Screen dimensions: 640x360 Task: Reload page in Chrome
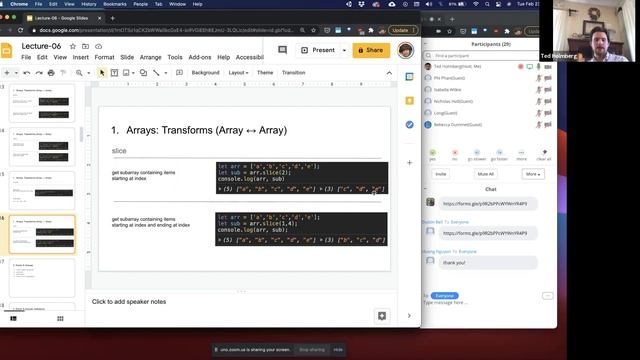(x=20, y=30)
